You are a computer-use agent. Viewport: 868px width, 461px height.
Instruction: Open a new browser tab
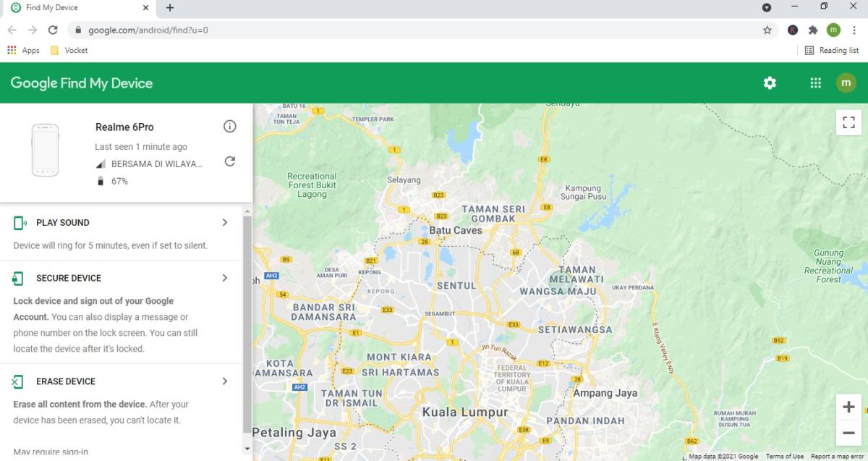coord(170,8)
